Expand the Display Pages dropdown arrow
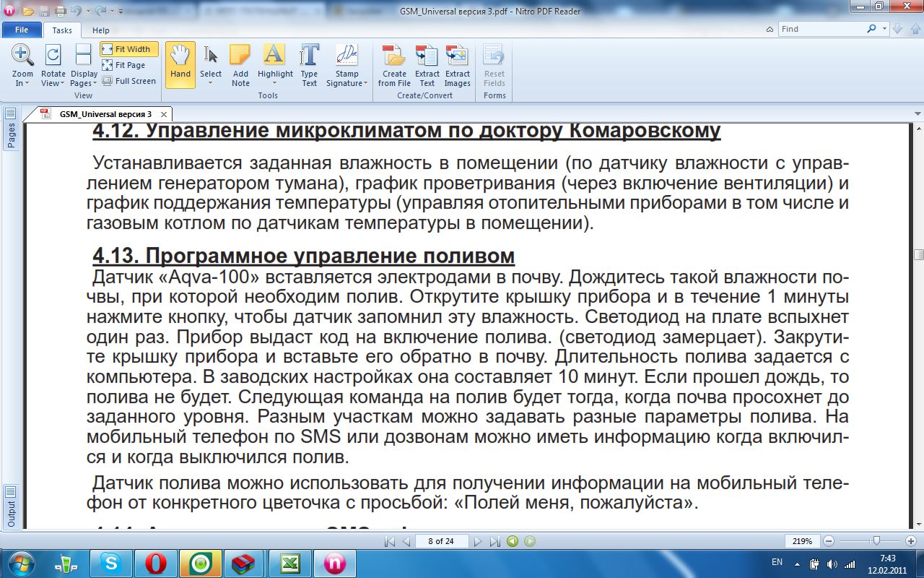This screenshot has width=924, height=578. 95,84
